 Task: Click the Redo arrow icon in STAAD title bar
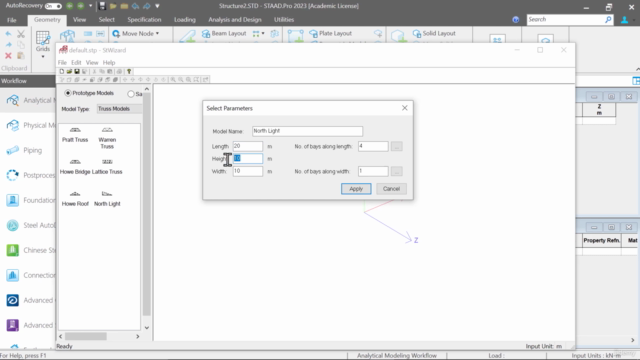(x=147, y=6)
